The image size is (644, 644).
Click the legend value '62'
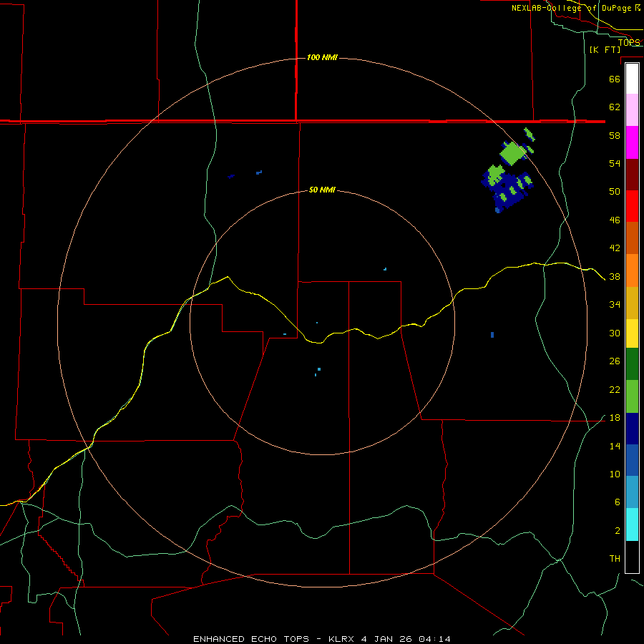[615, 107]
